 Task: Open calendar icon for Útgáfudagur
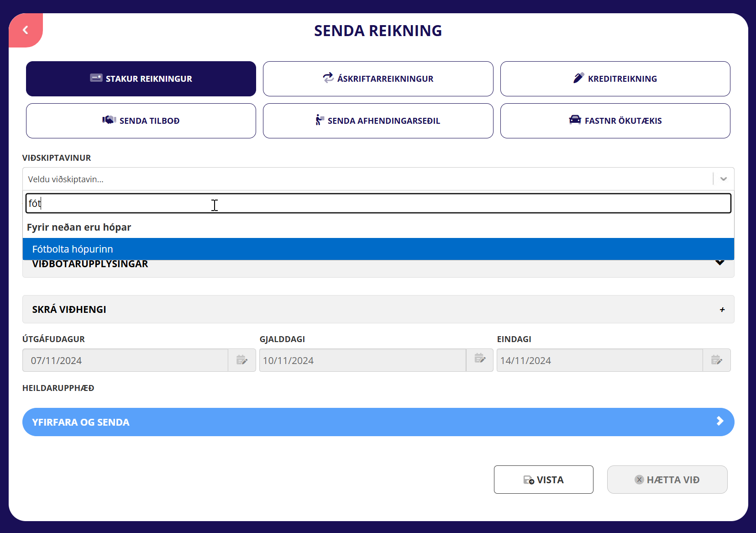pos(241,360)
